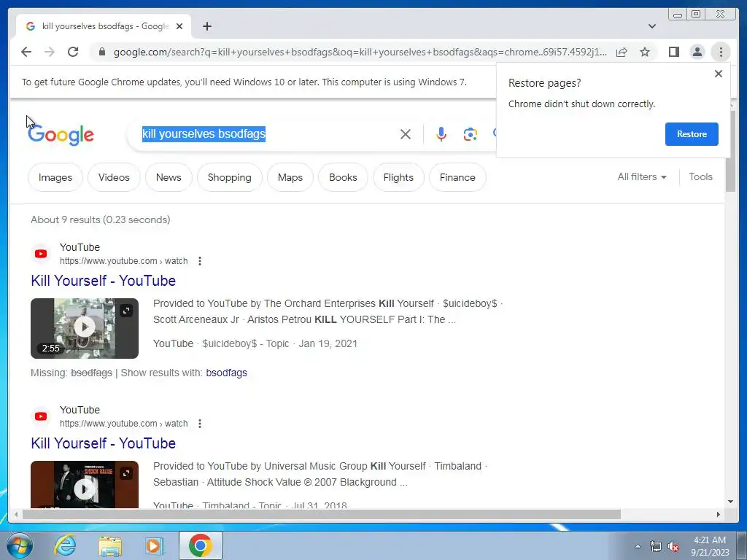Open Chrome side panel

(673, 52)
